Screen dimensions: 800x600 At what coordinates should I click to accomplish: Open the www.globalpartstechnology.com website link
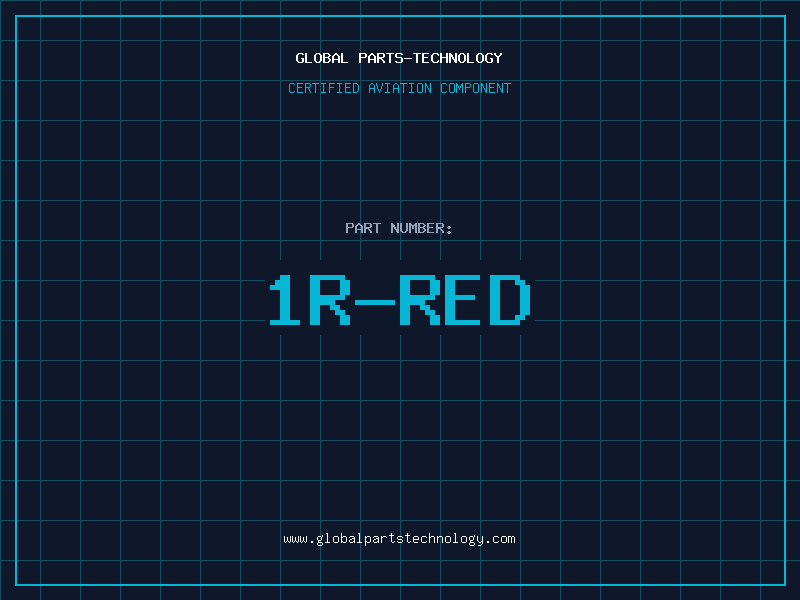399,539
